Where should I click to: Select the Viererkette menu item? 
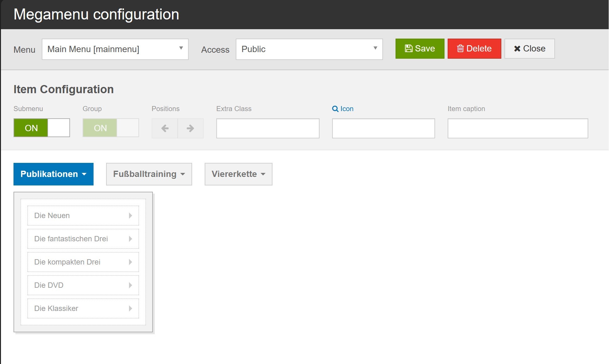pos(238,174)
